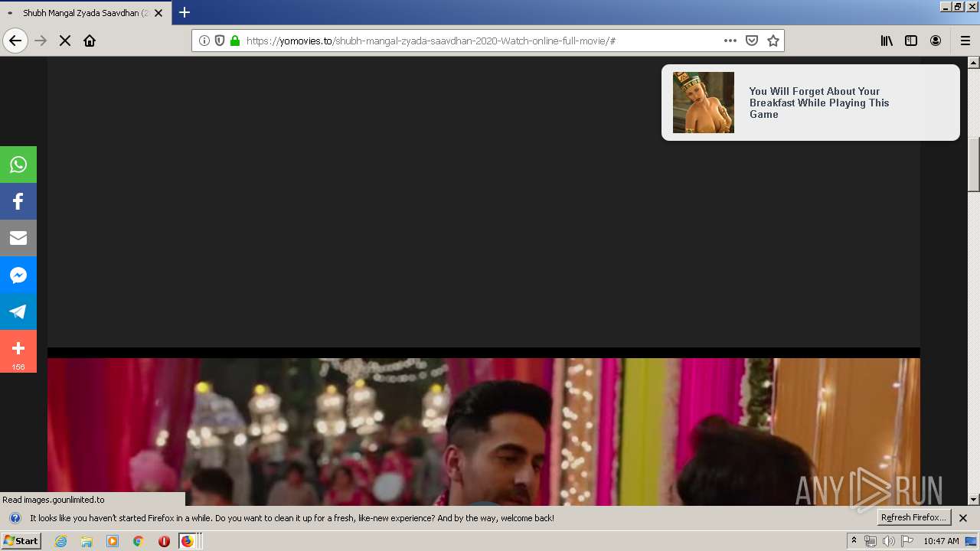Dismiss the Firefox refresh notification bar

tap(963, 518)
